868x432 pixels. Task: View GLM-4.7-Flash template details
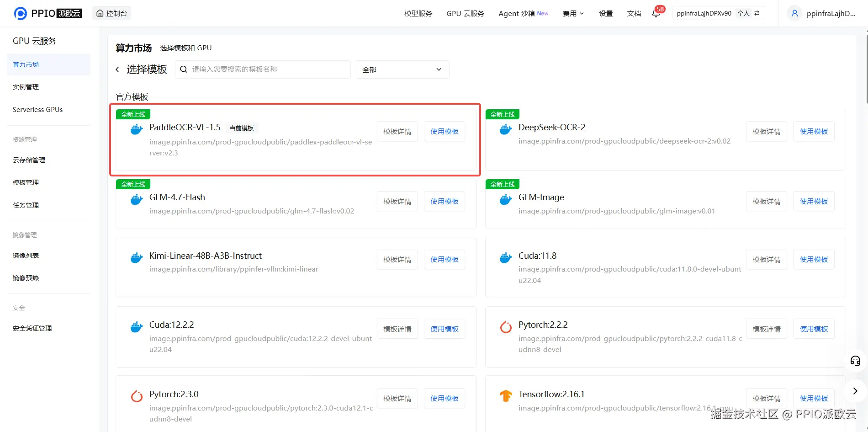397,202
